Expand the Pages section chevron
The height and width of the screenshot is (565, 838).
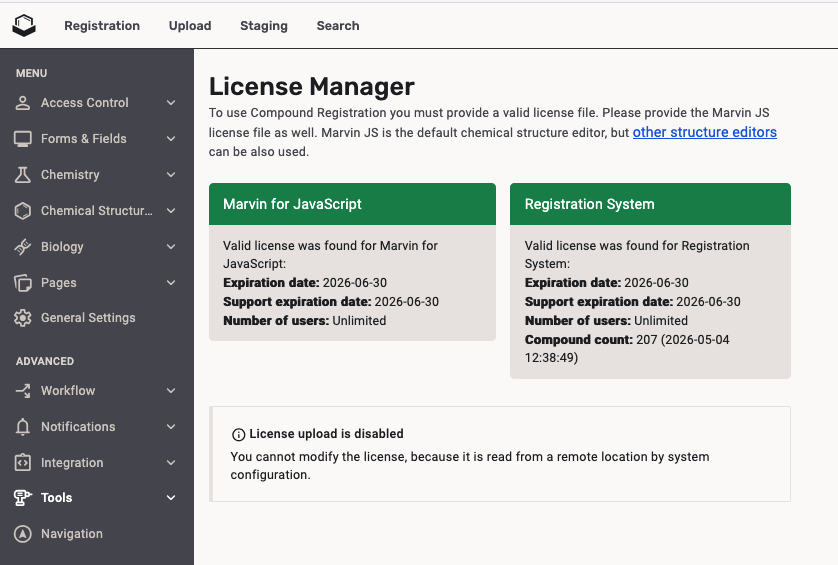[171, 283]
